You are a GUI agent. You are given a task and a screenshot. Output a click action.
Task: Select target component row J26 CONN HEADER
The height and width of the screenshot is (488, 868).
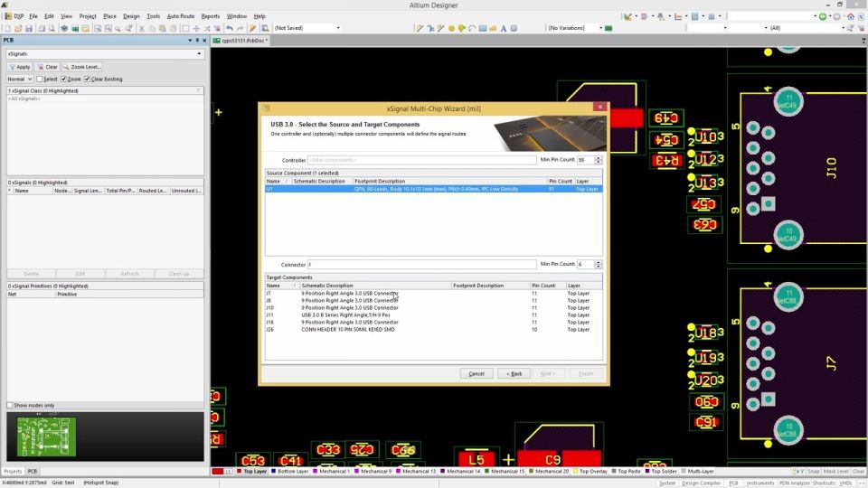[433, 329]
